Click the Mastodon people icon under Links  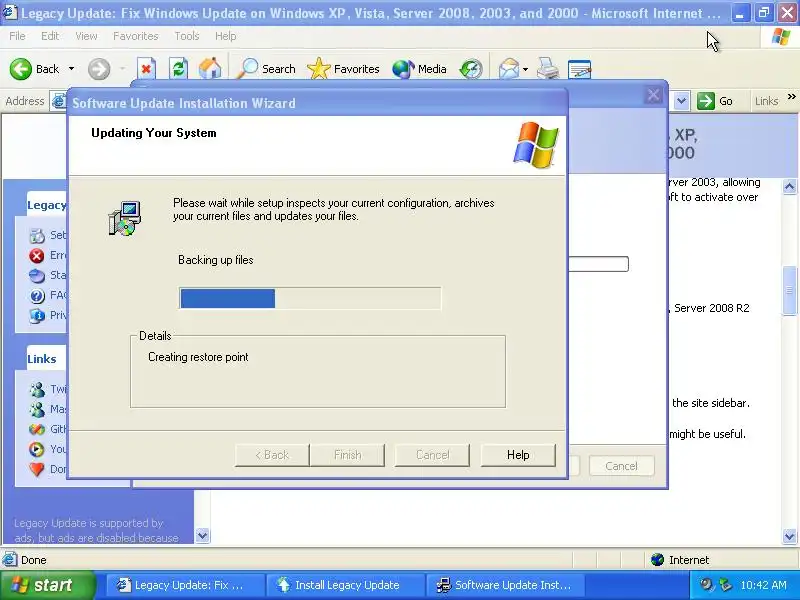pyautogui.click(x=37, y=409)
